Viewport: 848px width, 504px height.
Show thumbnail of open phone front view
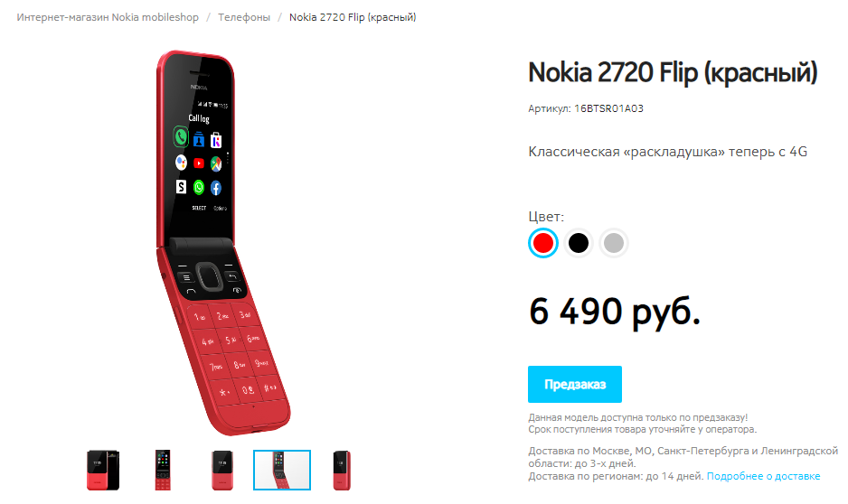click(x=163, y=470)
